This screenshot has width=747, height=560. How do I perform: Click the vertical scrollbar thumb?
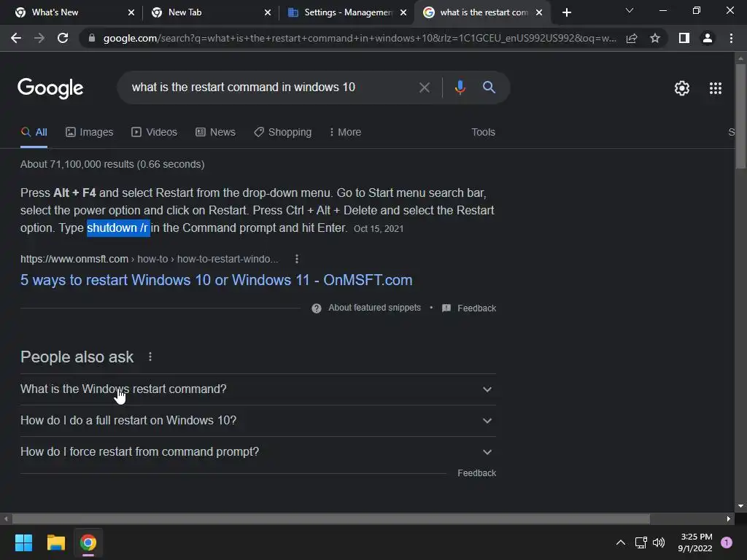[740, 116]
